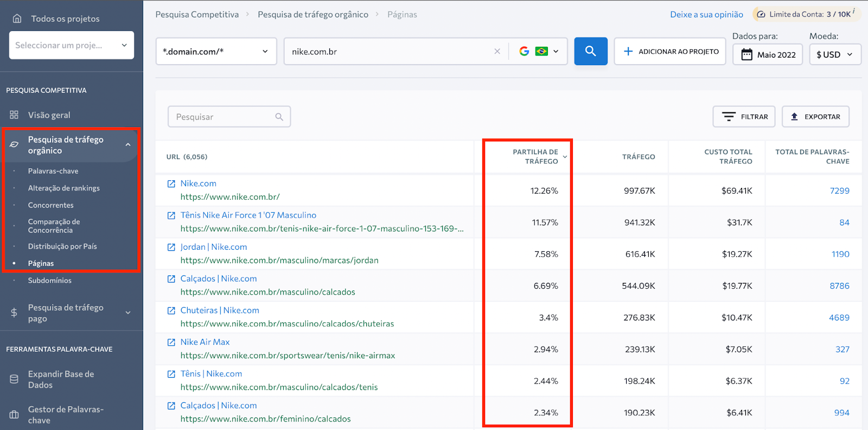Open external link icon for feminino/calcados row
The height and width of the screenshot is (430, 868).
pos(171,406)
